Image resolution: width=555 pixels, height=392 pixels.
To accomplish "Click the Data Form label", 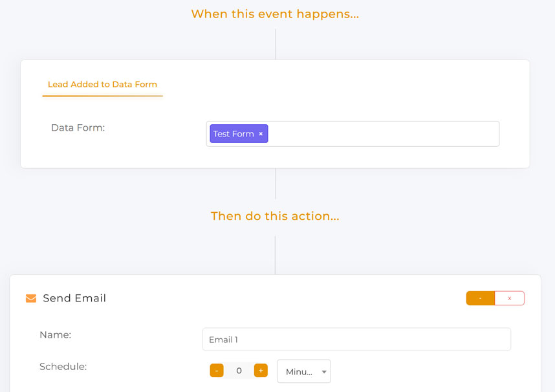I will pos(78,128).
